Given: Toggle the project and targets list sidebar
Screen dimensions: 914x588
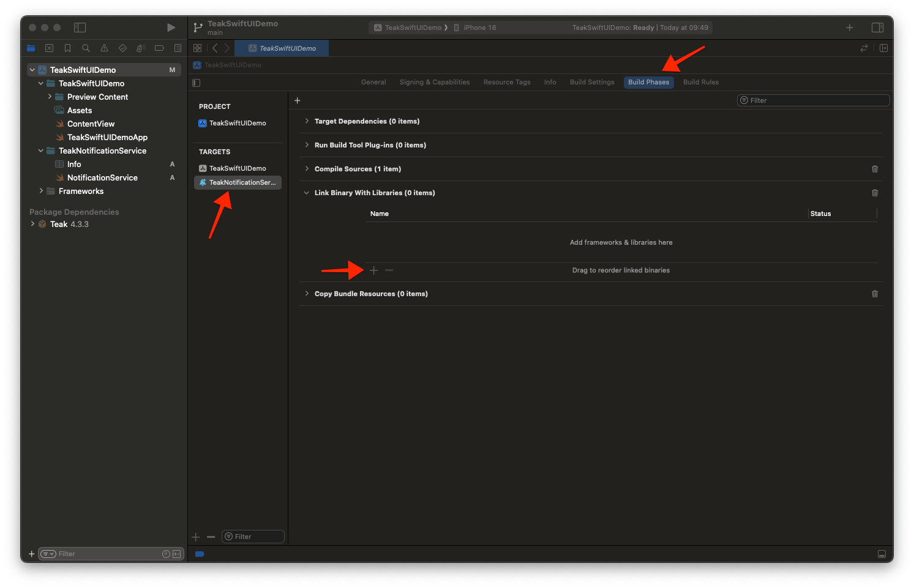Looking at the screenshot, I should click(x=197, y=83).
